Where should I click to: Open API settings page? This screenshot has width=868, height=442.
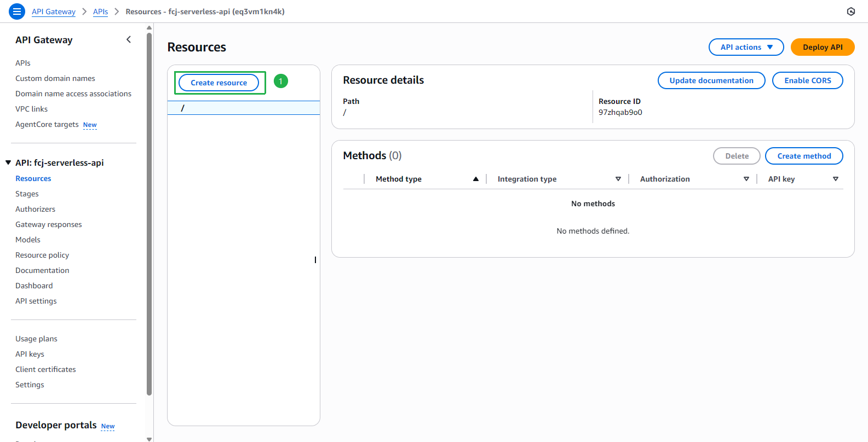36,301
